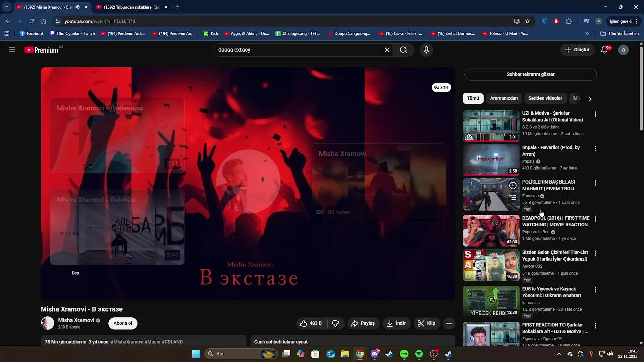The width and height of the screenshot is (644, 362).
Task: Download the video with İndir
Action: (x=396, y=323)
